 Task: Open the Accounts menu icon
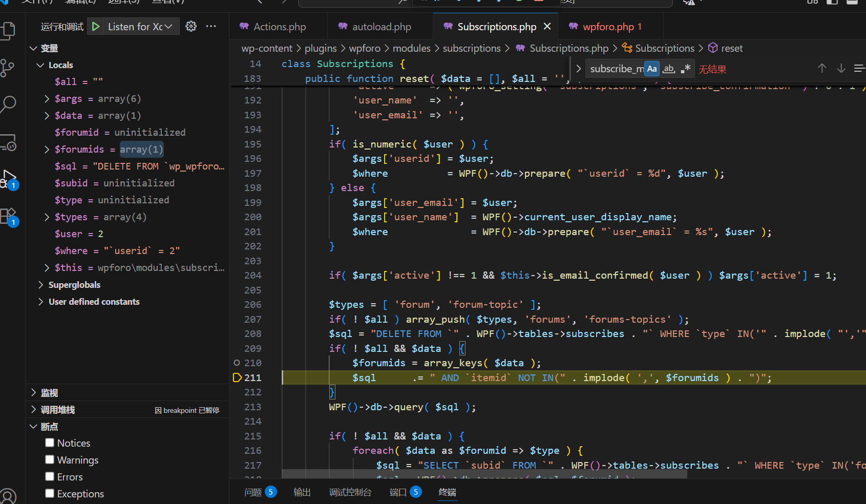[x=8, y=496]
